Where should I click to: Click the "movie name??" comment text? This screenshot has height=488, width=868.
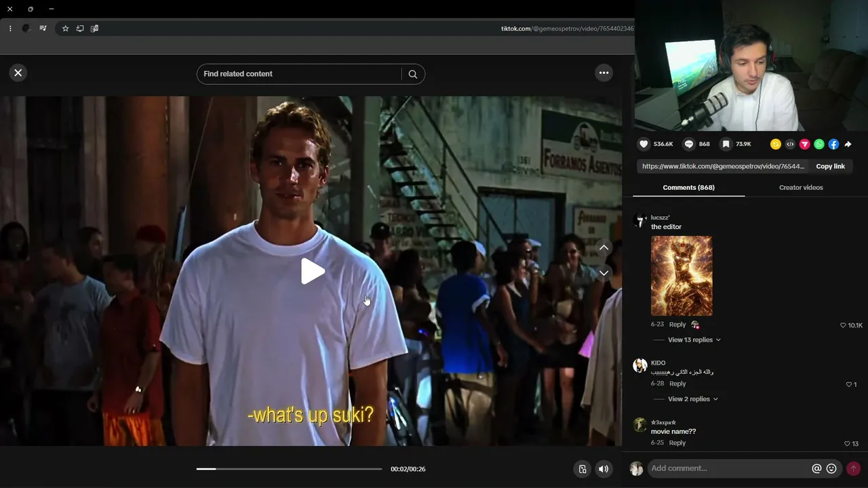tap(673, 432)
